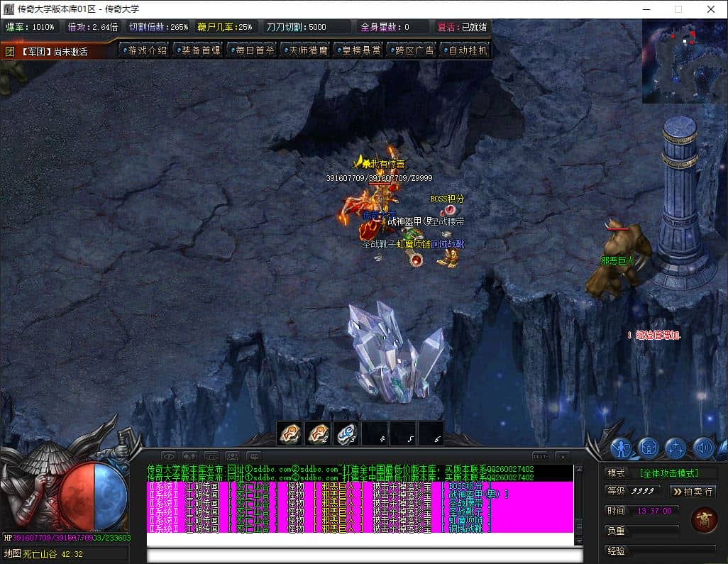This screenshot has height=564, width=728.
Task: Open the 游戏介绍 menu
Action: pyautogui.click(x=145, y=50)
